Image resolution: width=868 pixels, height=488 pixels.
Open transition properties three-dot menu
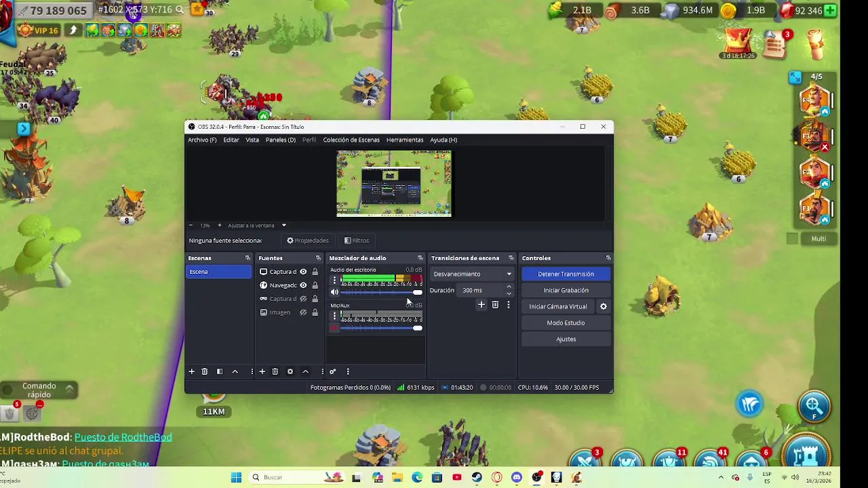pyautogui.click(x=508, y=305)
